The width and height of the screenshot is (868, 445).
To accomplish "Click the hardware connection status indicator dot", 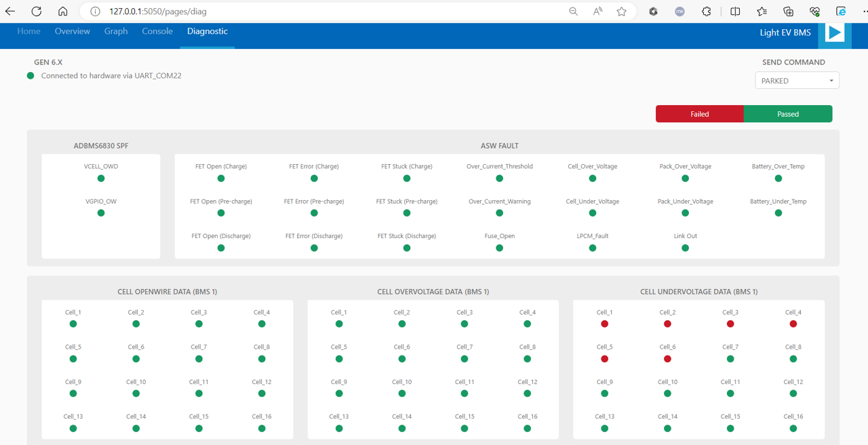I will (30, 76).
